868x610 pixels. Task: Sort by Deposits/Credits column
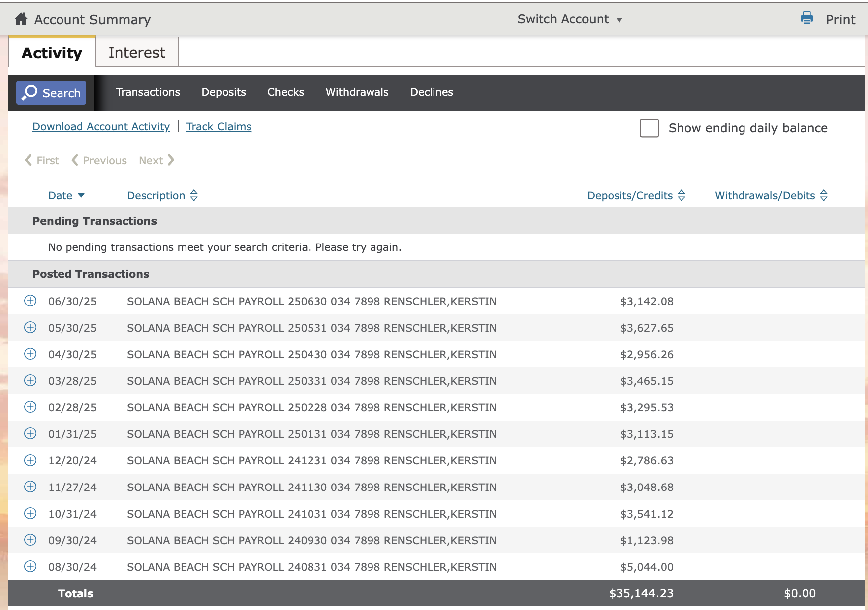682,196
